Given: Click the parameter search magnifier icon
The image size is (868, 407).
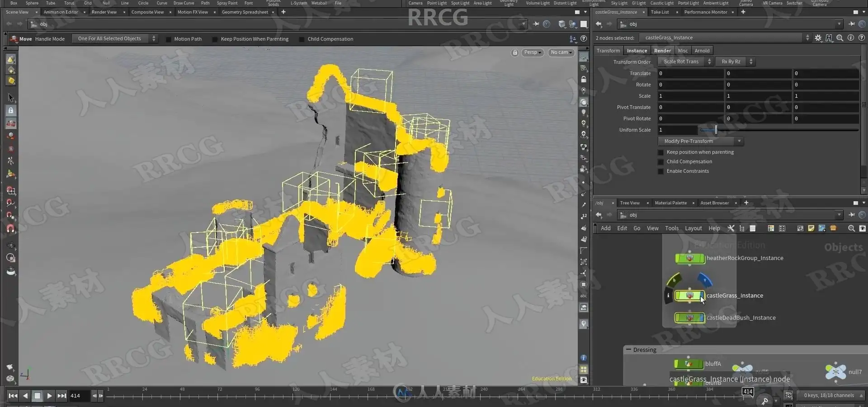Looking at the screenshot, I should coord(840,38).
